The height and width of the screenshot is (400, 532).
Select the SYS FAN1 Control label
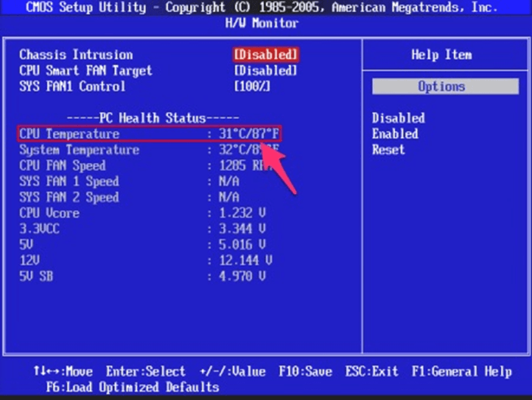coord(72,86)
